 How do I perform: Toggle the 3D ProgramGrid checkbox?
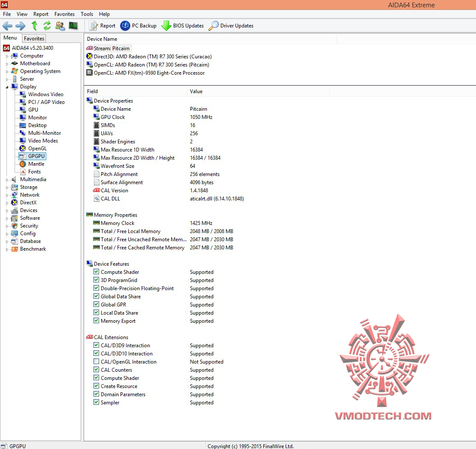point(96,280)
